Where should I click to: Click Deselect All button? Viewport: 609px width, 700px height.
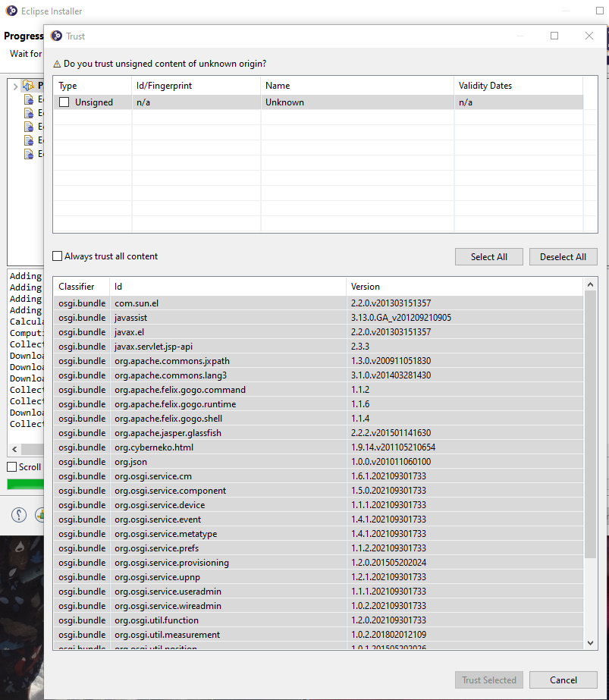pyautogui.click(x=563, y=256)
